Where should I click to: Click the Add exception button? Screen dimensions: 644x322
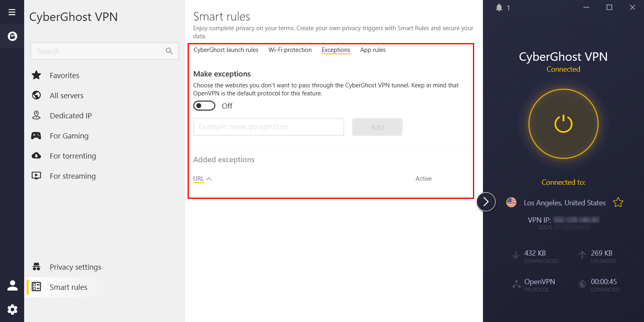coord(377,127)
